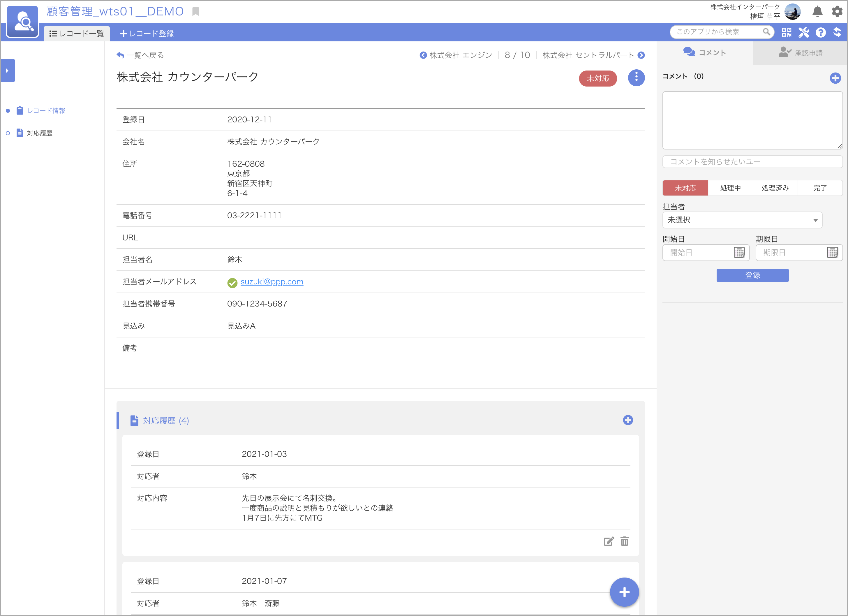Switch to the コメント tab
Screen dimensions: 848x616
(x=704, y=53)
